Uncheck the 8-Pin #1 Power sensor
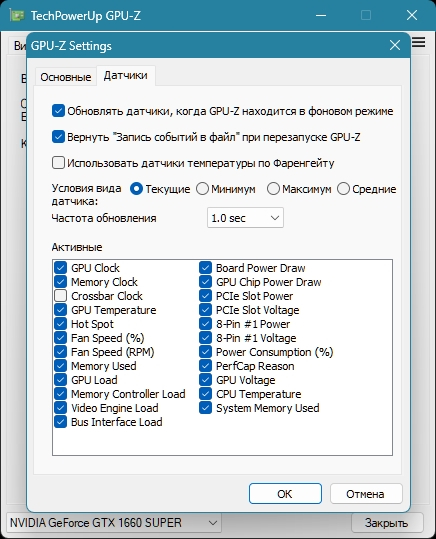 coord(206,324)
